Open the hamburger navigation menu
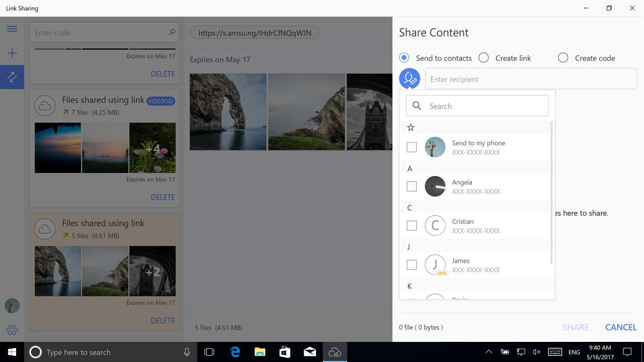 click(x=12, y=29)
